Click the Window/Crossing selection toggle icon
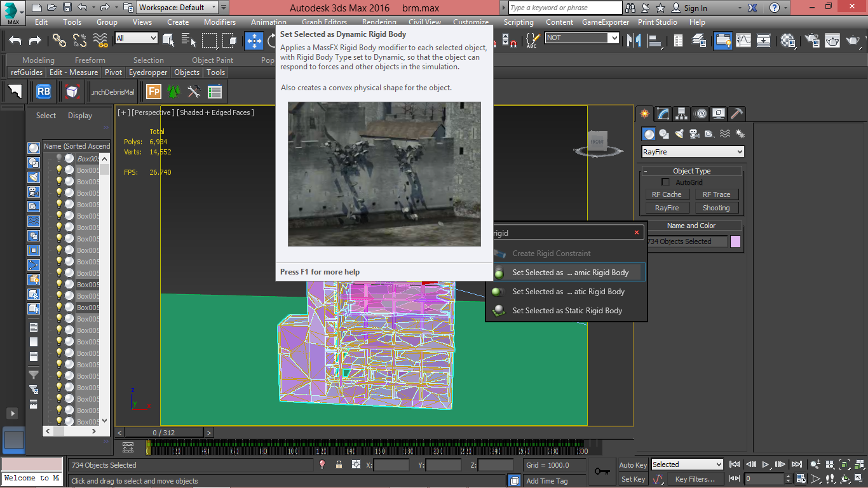 coord(229,40)
